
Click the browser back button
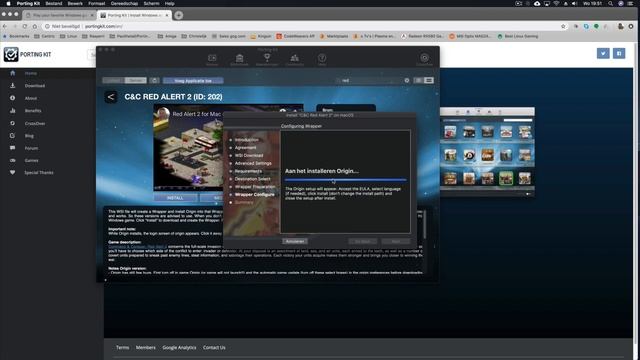pyautogui.click(x=5, y=26)
